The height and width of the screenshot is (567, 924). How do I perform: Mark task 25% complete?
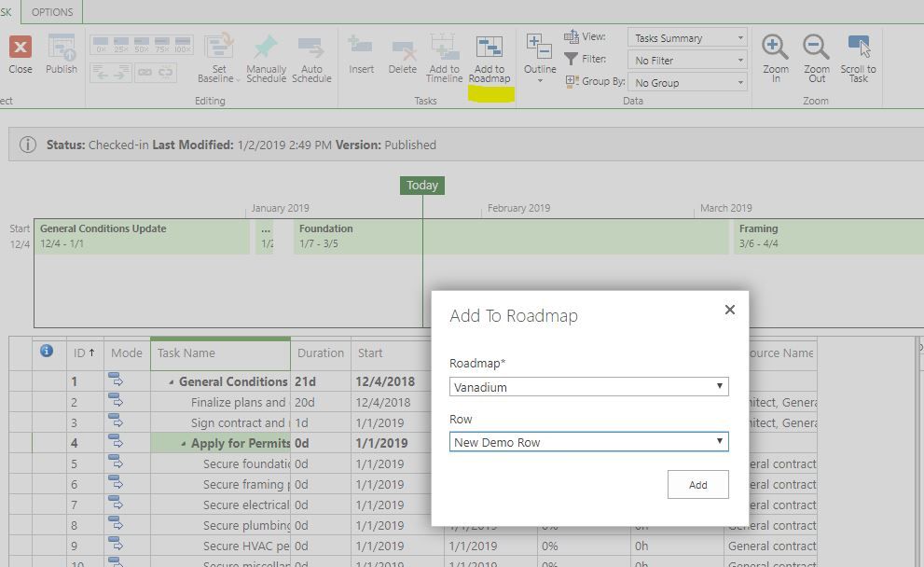click(121, 45)
